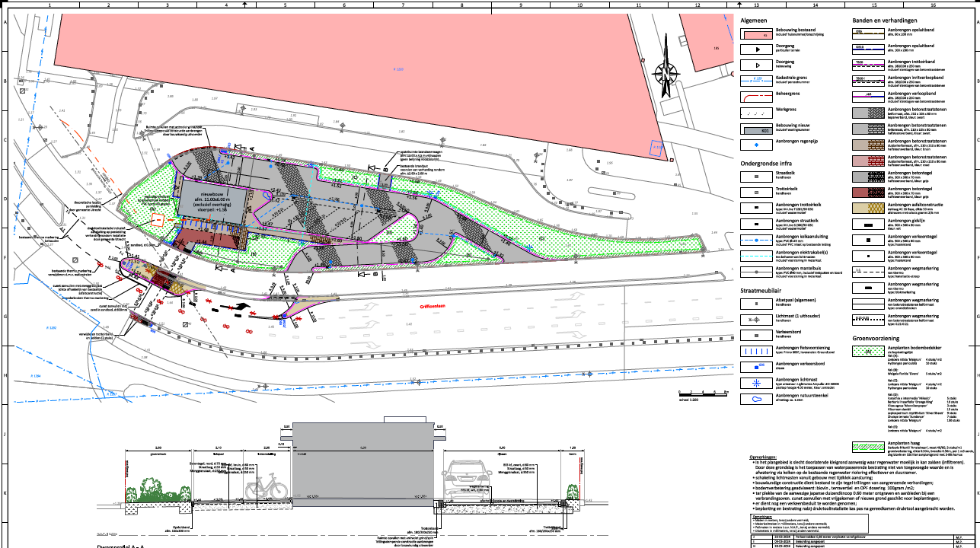
Task: Click the Aanbrengen regenpijp legend label
Action: [x=797, y=142]
